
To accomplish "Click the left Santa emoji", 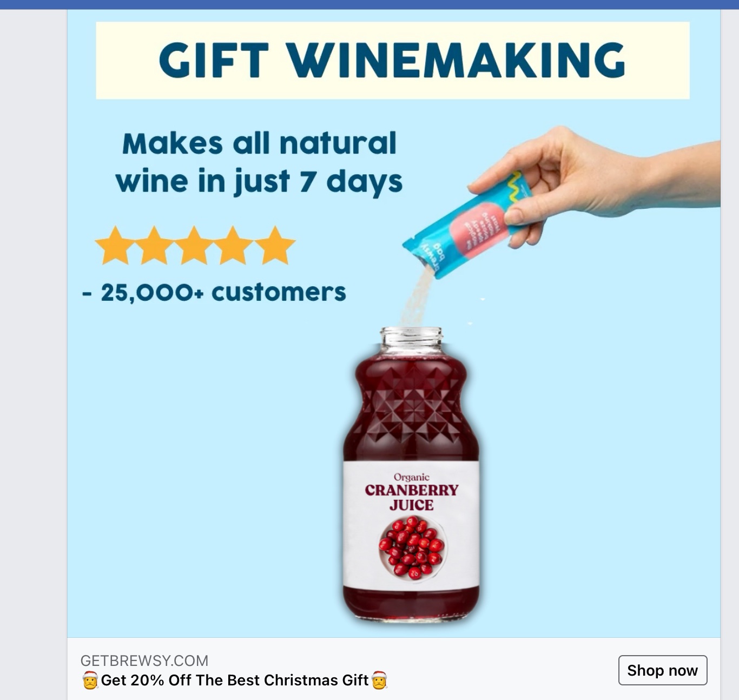I will [90, 680].
